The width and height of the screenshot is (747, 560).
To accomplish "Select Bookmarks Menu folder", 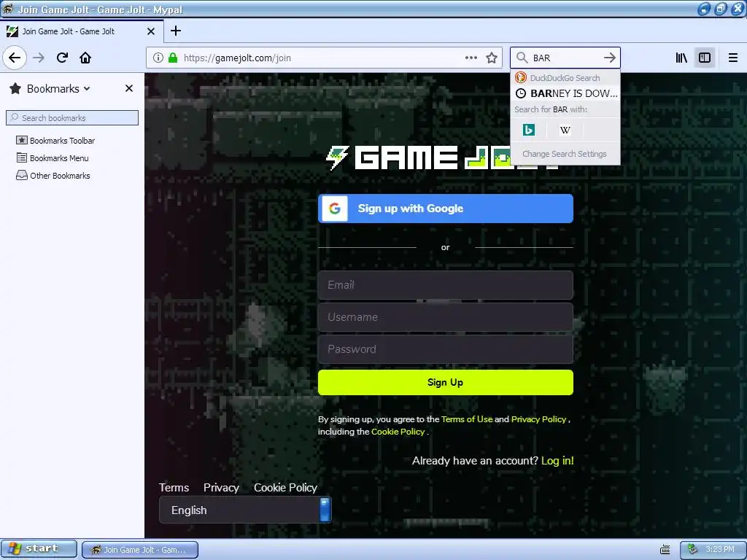I will tap(53, 158).
